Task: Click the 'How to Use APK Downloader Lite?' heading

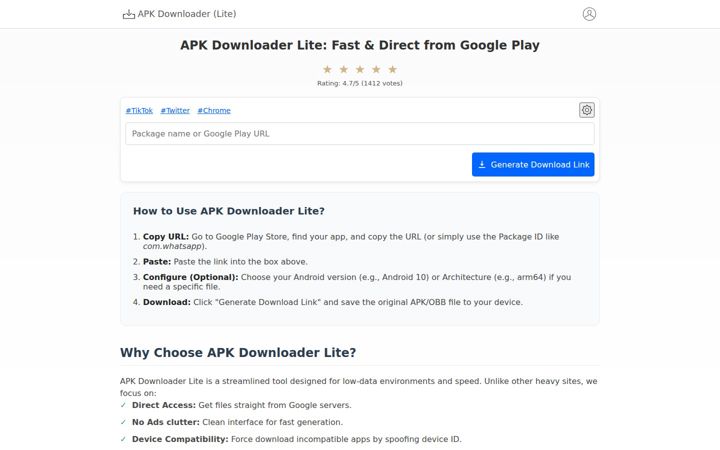Action: pyautogui.click(x=229, y=211)
